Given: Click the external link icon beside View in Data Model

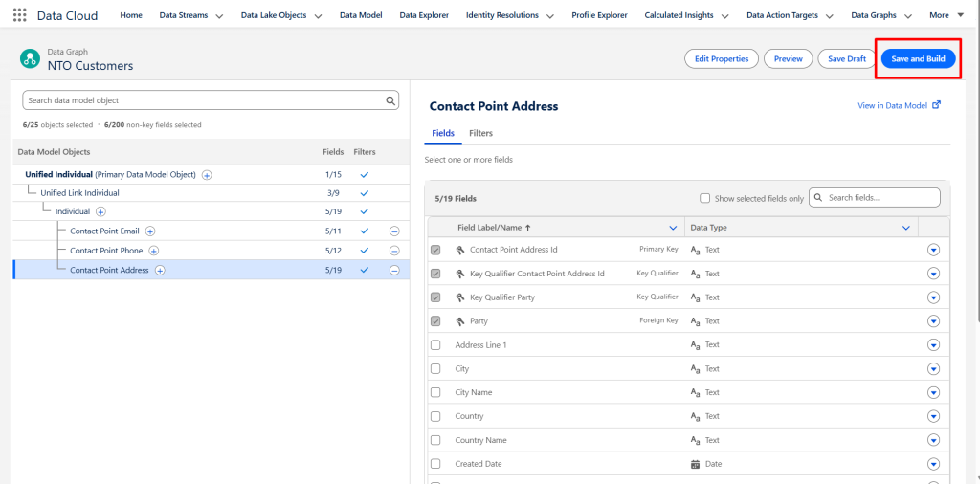Looking at the screenshot, I should pos(936,105).
